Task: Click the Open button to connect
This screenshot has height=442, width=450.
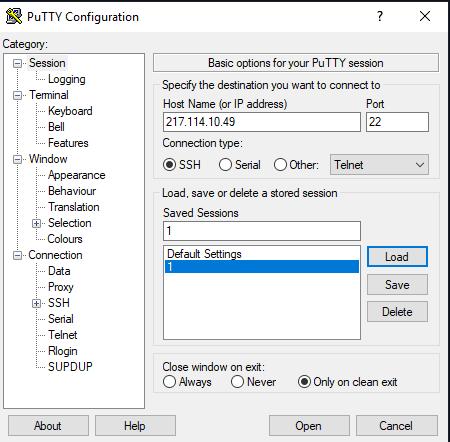Action: (x=309, y=426)
